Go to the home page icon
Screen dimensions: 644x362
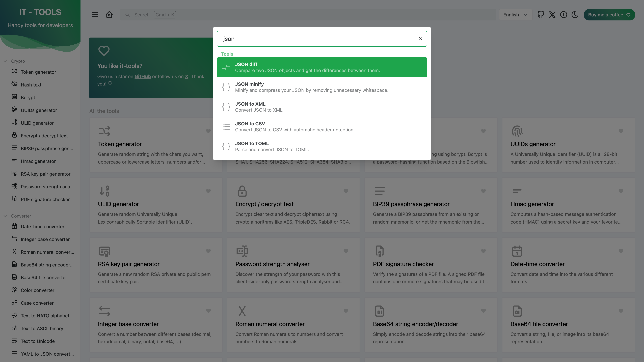[109, 15]
